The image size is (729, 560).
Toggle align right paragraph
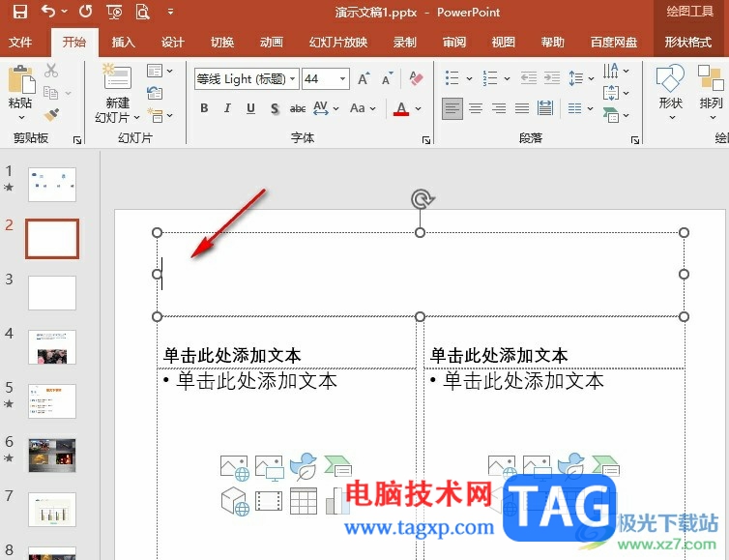(498, 108)
